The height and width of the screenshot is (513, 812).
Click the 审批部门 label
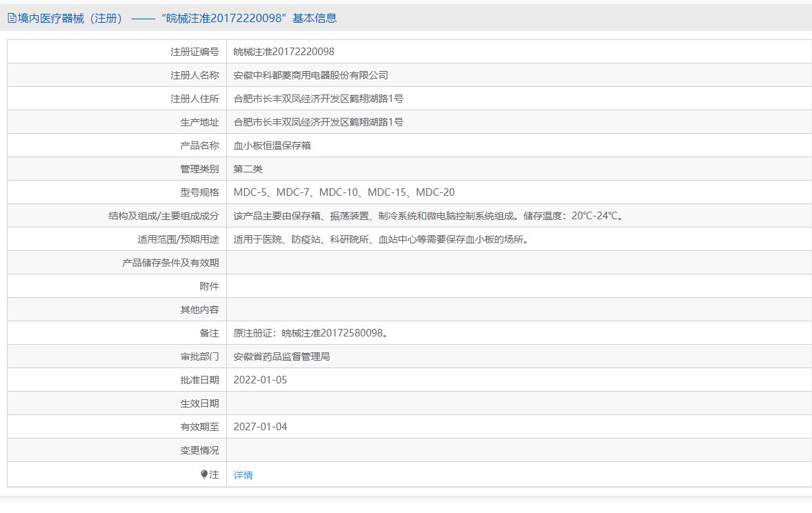[199, 356]
